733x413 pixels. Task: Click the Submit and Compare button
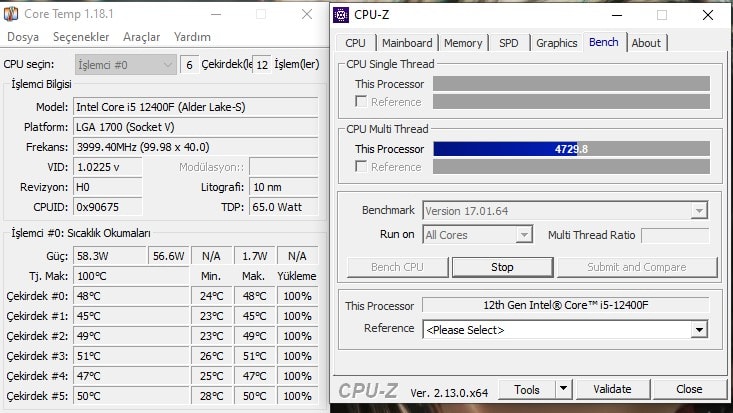tap(637, 267)
